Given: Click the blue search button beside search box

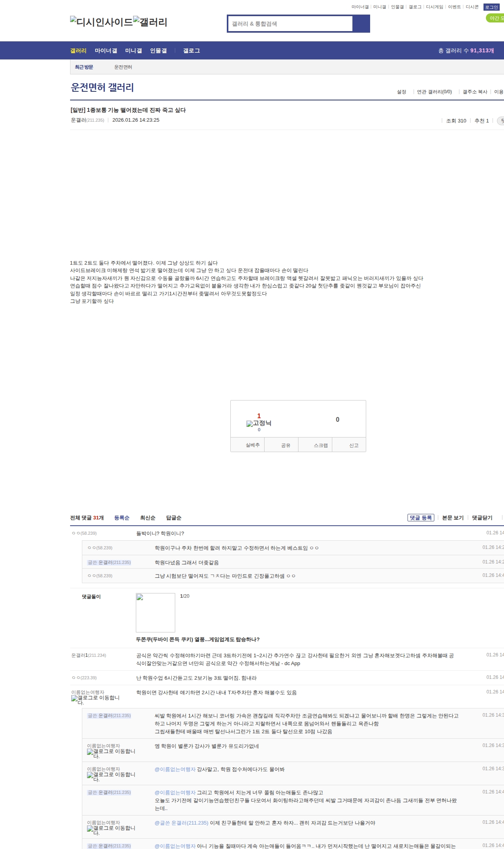Looking at the screenshot, I should pyautogui.click(x=361, y=24).
